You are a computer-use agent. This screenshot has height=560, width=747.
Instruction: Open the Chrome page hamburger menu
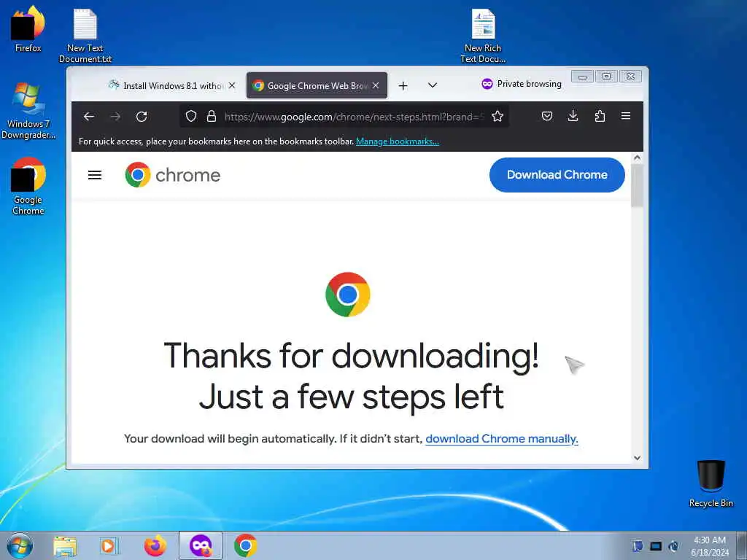click(x=95, y=175)
